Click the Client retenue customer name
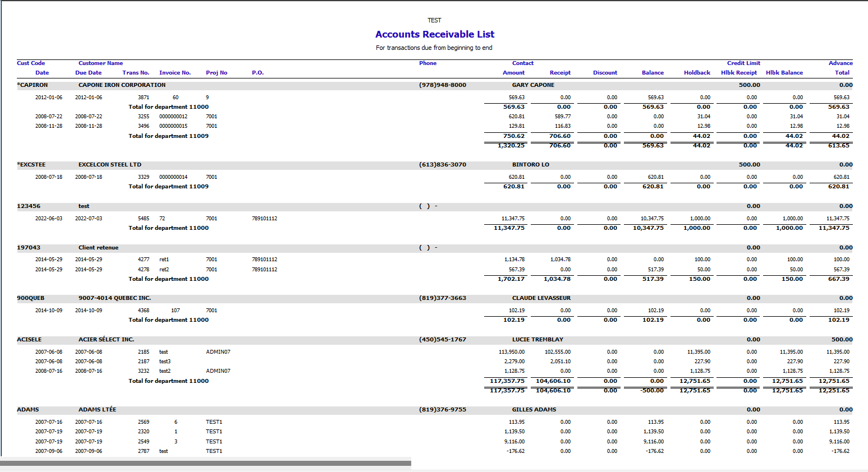868x472 pixels. [x=98, y=248]
